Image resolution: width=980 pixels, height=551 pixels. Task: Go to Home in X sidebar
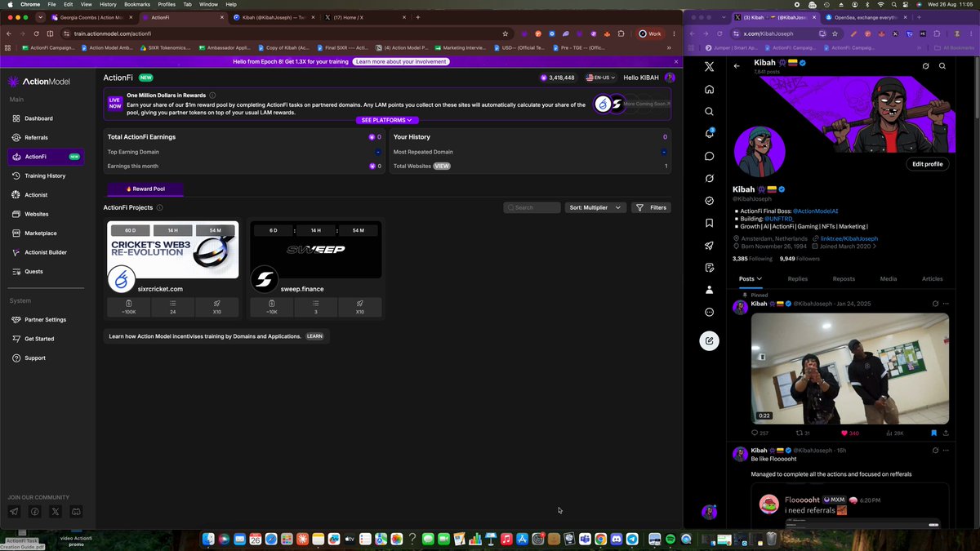(x=709, y=89)
